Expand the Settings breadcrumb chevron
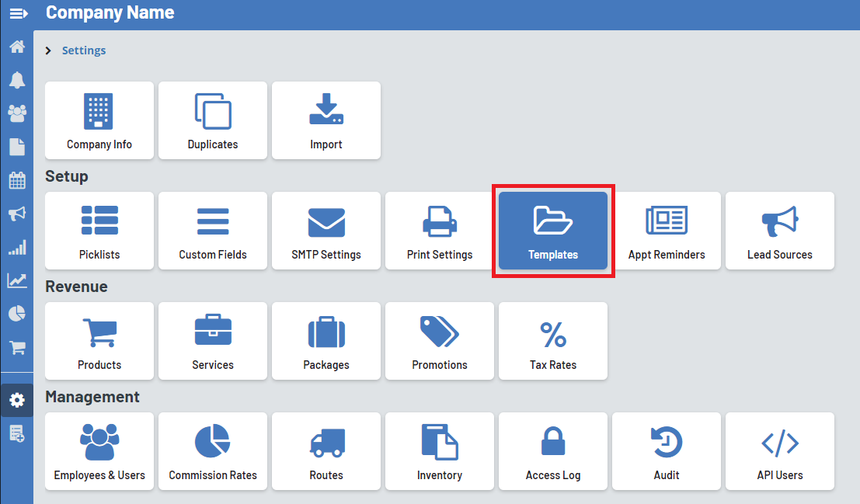The width and height of the screenshot is (860, 504). (x=49, y=50)
